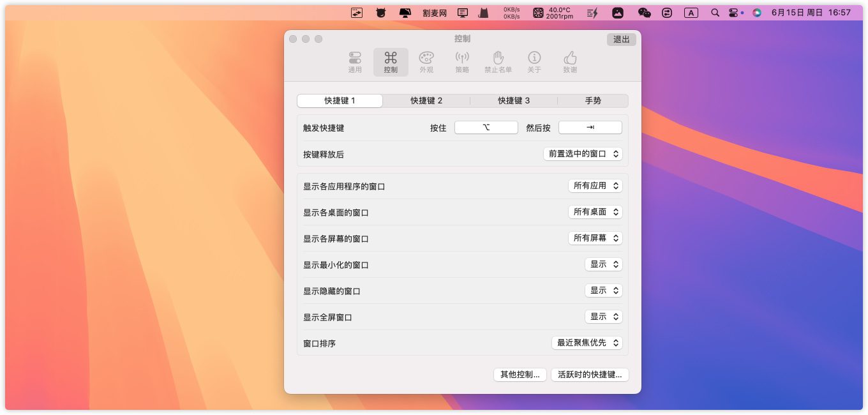Click the 其他控制... button

click(520, 375)
